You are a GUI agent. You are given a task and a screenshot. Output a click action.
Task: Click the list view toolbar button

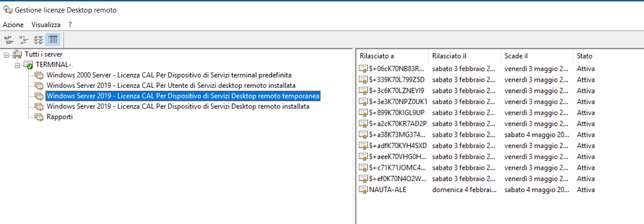point(39,39)
